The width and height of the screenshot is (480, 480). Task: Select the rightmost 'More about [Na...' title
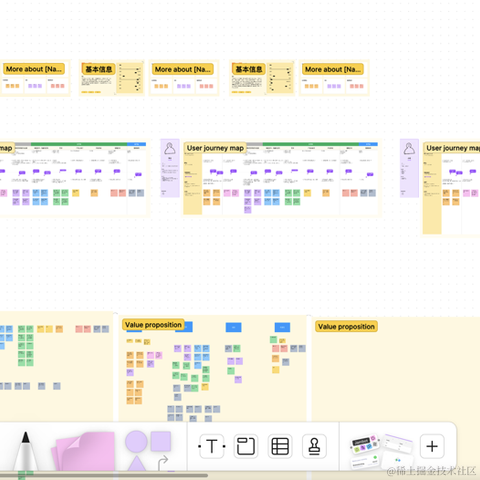coord(333,69)
